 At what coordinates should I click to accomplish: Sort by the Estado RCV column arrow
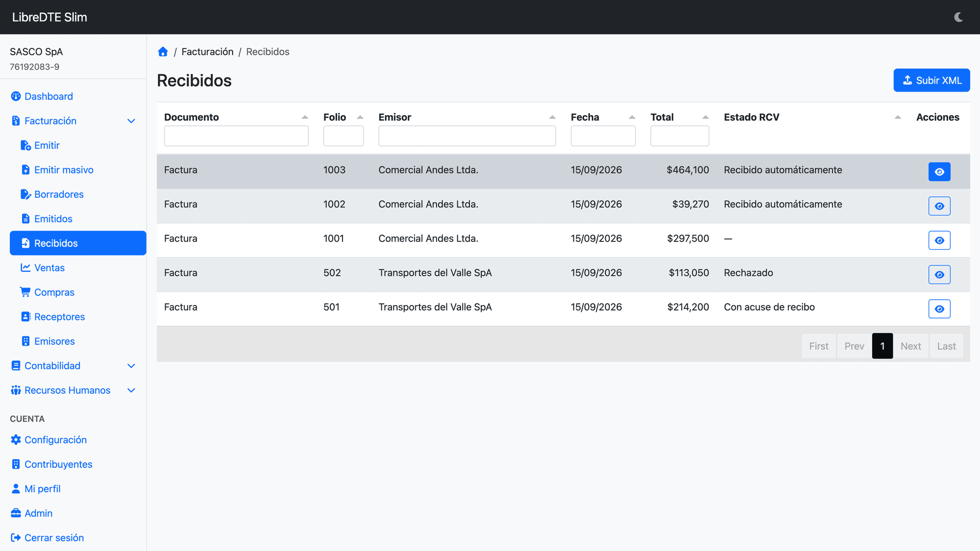point(898,117)
